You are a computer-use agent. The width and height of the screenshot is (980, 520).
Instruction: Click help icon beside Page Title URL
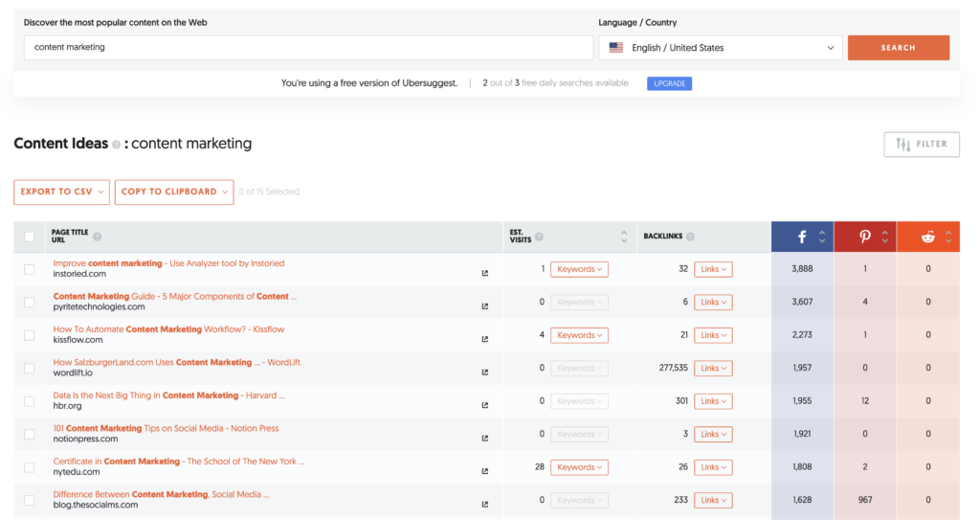click(x=97, y=237)
